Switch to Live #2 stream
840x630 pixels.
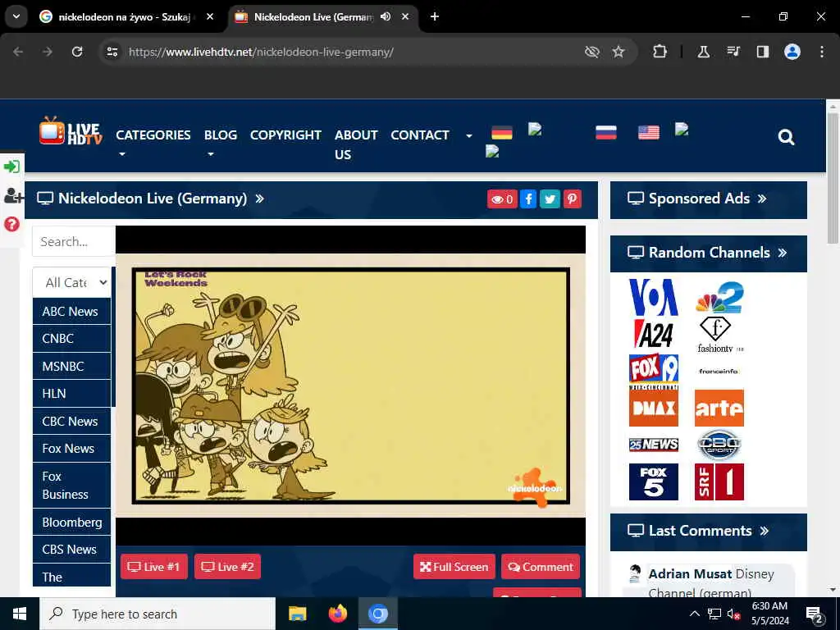coord(228,567)
